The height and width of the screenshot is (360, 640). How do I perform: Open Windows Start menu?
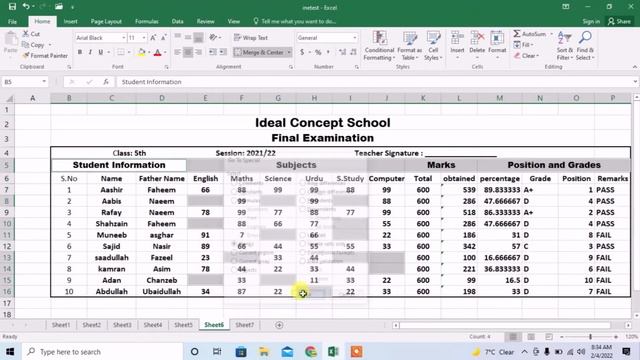[10, 351]
